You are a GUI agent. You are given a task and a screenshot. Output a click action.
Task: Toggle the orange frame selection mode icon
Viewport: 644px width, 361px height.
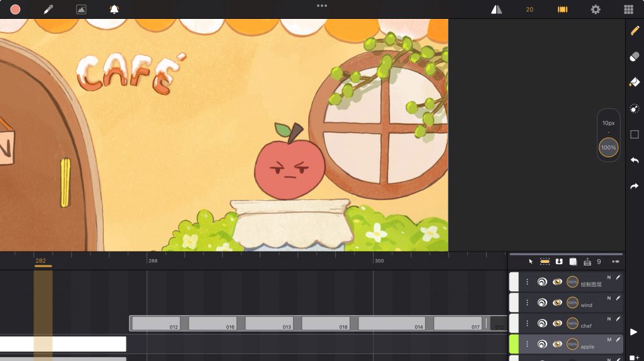pyautogui.click(x=545, y=262)
